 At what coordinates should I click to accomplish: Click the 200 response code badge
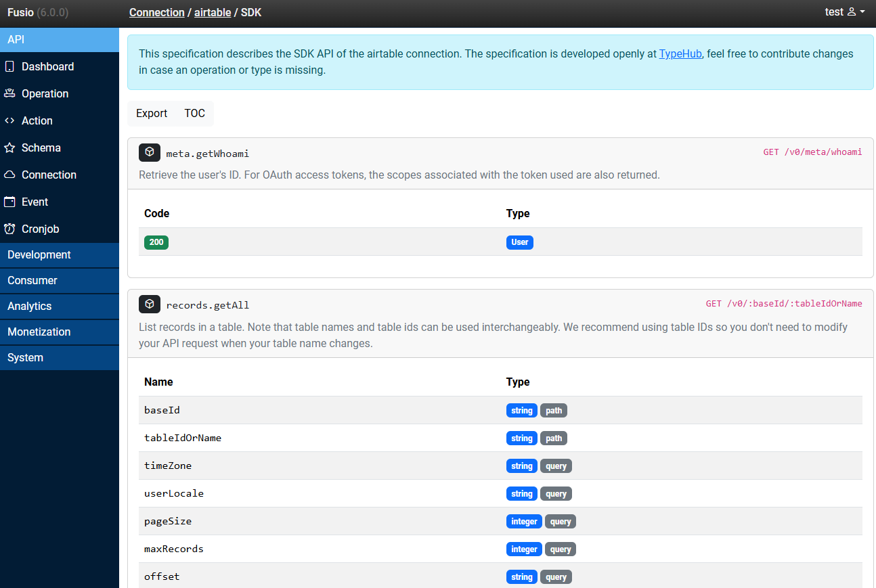pyautogui.click(x=156, y=242)
